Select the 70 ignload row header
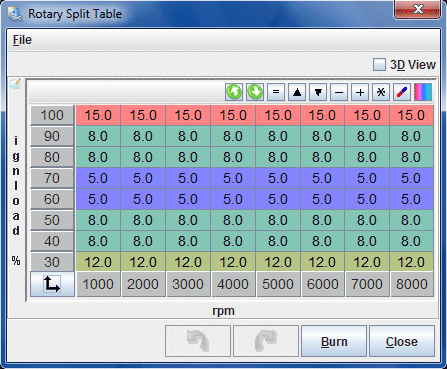Viewport: 447px width, 369px height. click(x=52, y=178)
